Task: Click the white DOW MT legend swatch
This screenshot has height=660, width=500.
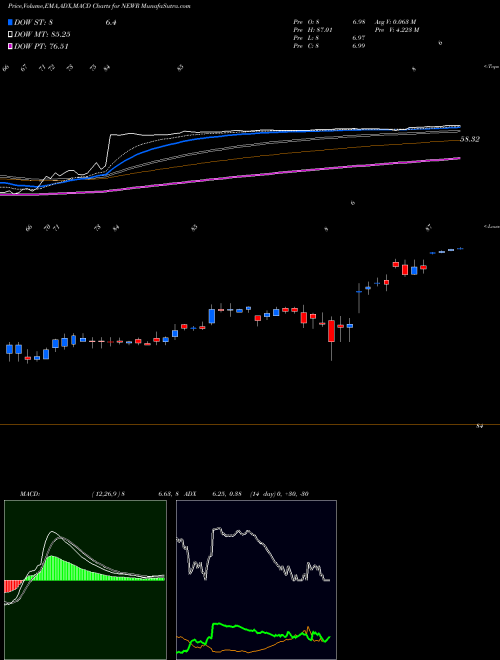Action: (10, 35)
